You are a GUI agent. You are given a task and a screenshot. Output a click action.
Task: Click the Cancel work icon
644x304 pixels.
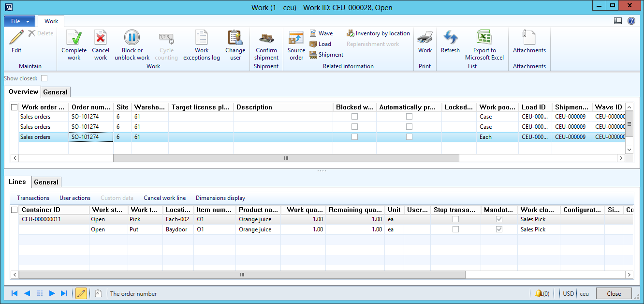101,39
